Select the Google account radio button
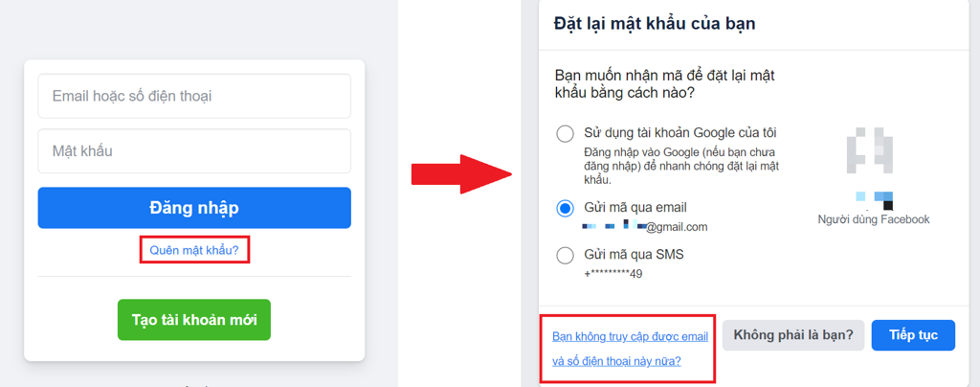 (566, 134)
